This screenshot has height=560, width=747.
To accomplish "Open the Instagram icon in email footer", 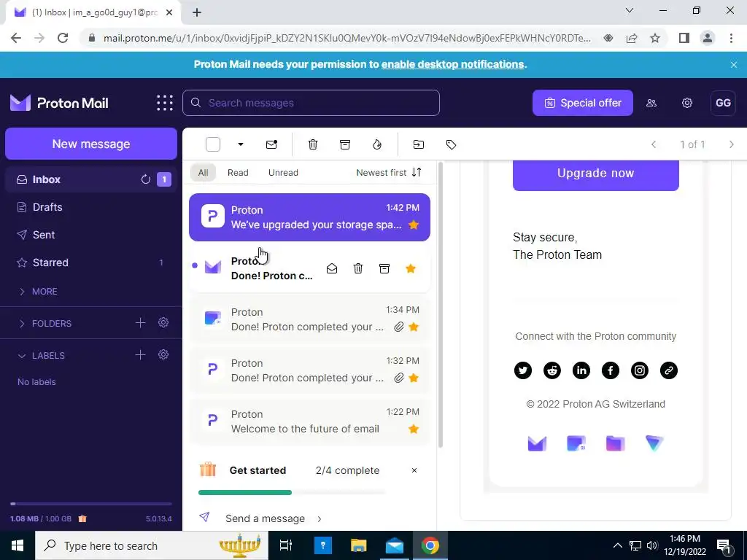I will click(639, 370).
